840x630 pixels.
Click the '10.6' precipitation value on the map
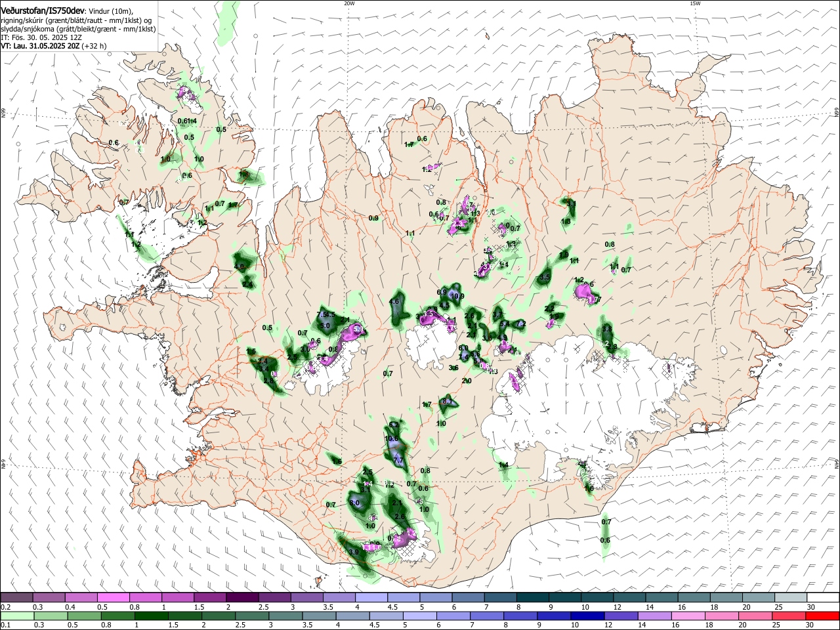click(392, 439)
